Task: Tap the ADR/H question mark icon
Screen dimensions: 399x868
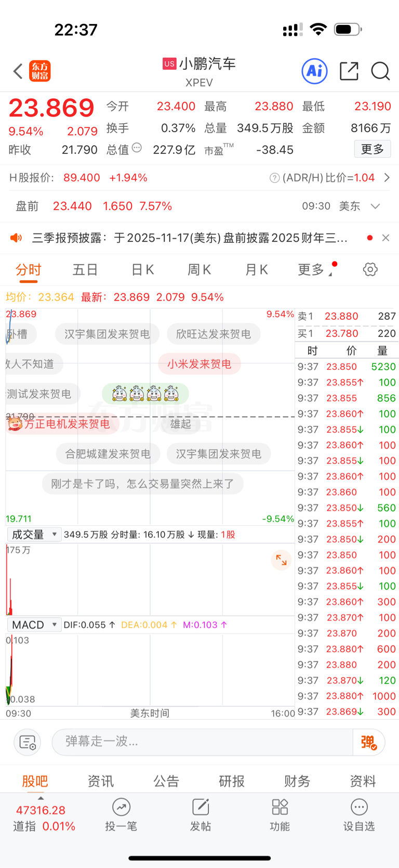Action: coord(274,178)
